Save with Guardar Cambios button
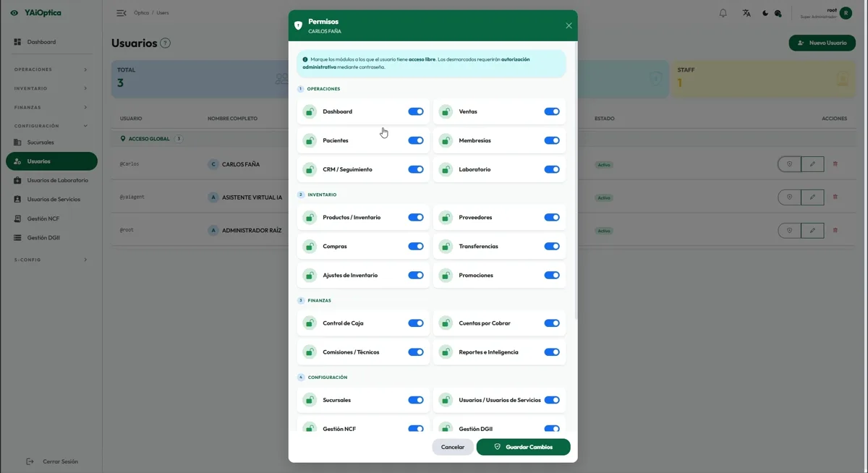Viewport: 868px width, 473px height. tap(523, 447)
